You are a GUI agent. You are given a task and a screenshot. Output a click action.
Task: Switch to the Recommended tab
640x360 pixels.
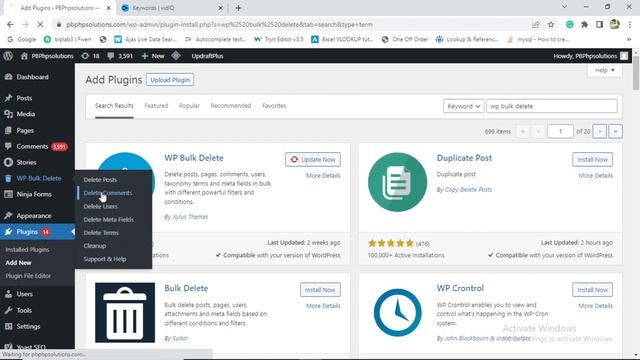click(x=231, y=106)
